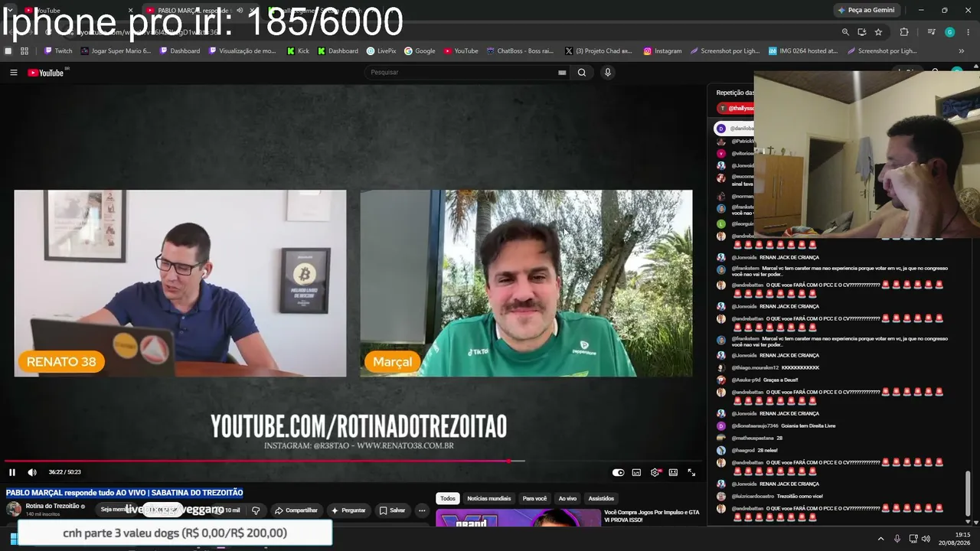Pause the video with the pause button
980x551 pixels.
[12, 472]
